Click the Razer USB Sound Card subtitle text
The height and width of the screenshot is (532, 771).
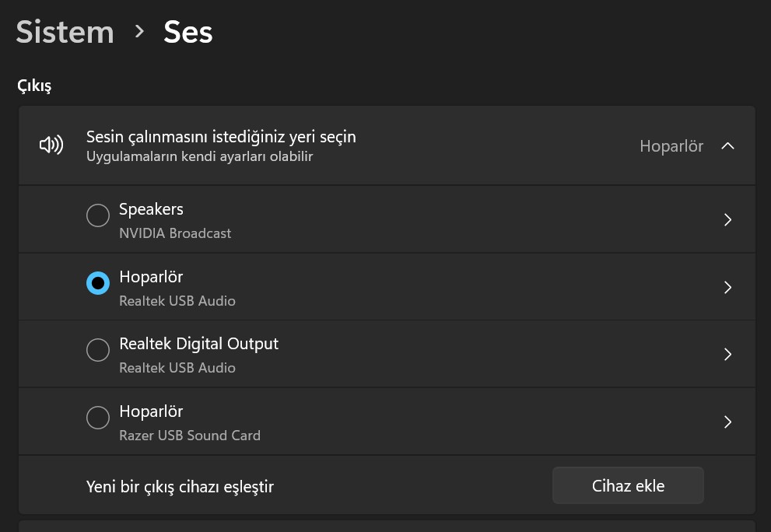coord(190,436)
